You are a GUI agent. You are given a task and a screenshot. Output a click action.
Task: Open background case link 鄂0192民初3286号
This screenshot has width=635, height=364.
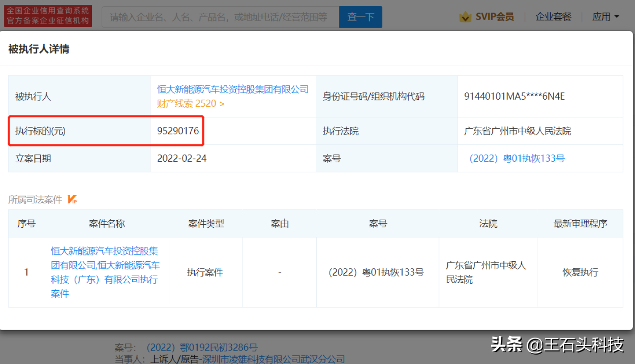coord(202,347)
